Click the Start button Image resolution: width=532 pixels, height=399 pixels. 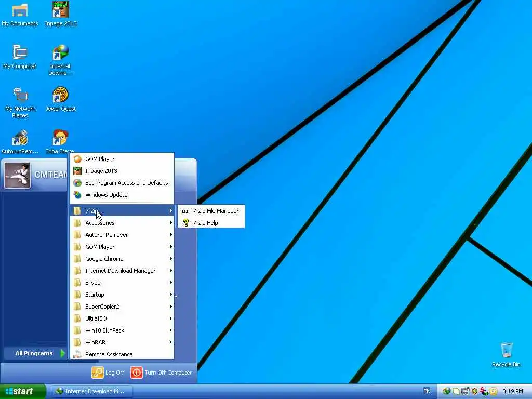coord(23,391)
